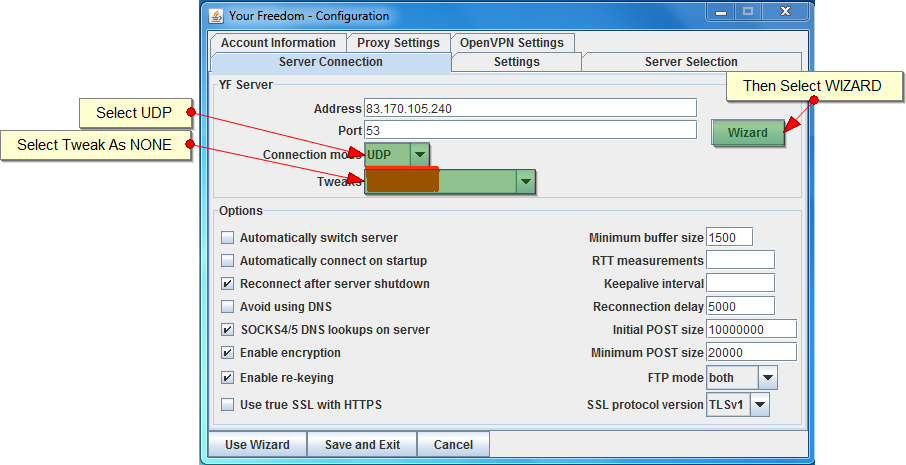Disable the Enable encryption checkbox
This screenshot has width=906, height=465.
[228, 353]
